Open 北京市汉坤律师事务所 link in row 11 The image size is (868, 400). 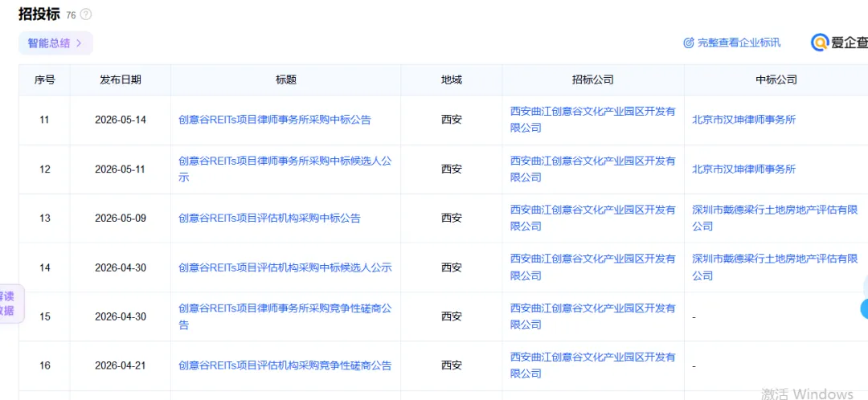click(x=744, y=120)
